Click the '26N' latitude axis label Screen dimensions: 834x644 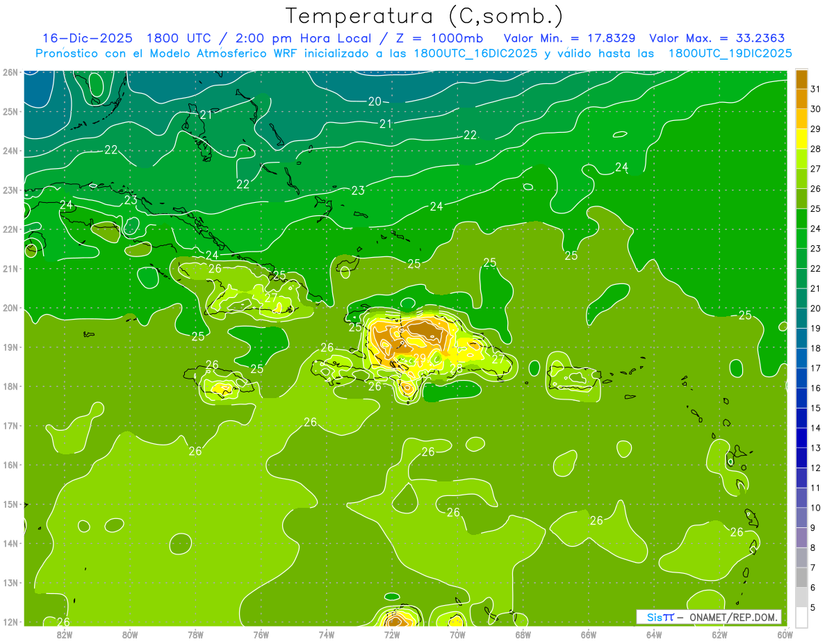[10, 72]
